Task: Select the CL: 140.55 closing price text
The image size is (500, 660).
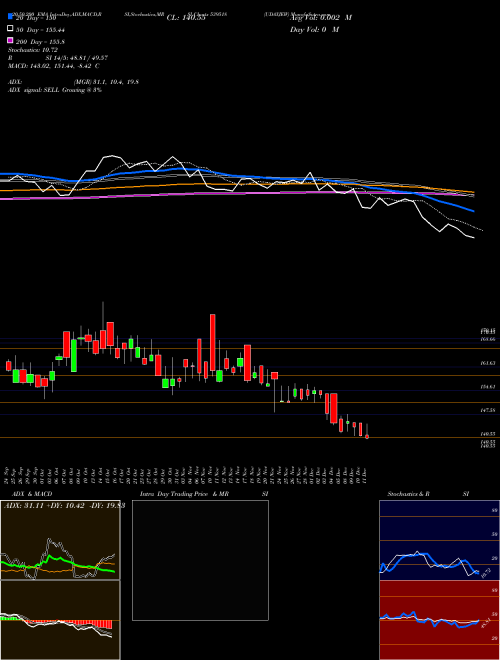Action: 186,18
